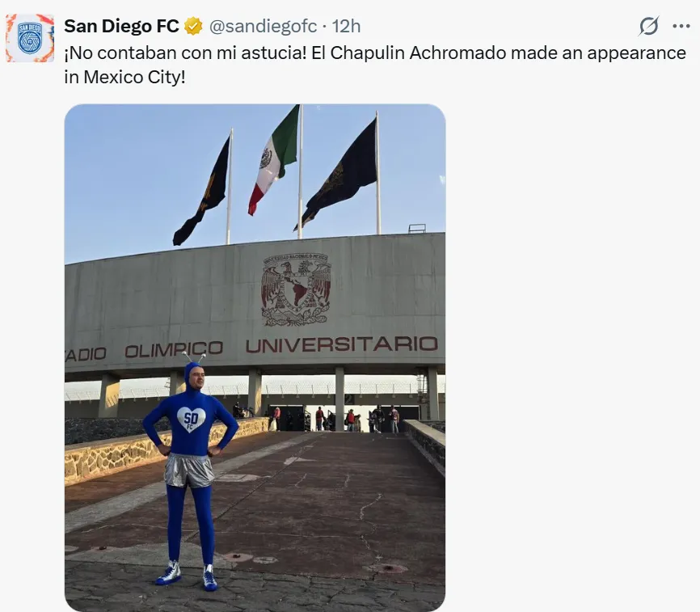The image size is (700, 612).
Task: Click the "UNIVERSITARIO" lettering on the stadium
Action: tap(341, 344)
